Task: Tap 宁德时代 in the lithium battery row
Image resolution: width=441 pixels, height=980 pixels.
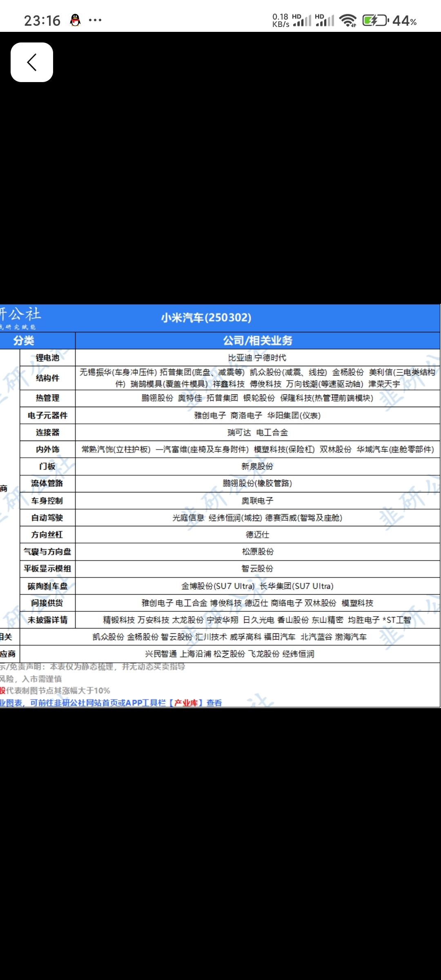Action: click(271, 358)
